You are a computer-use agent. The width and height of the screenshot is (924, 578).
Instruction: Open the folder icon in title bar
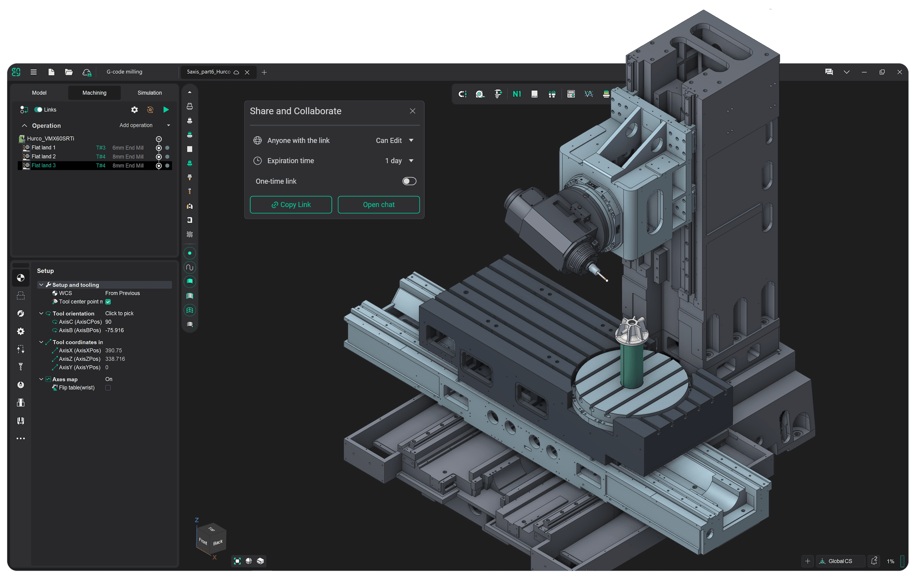(69, 72)
